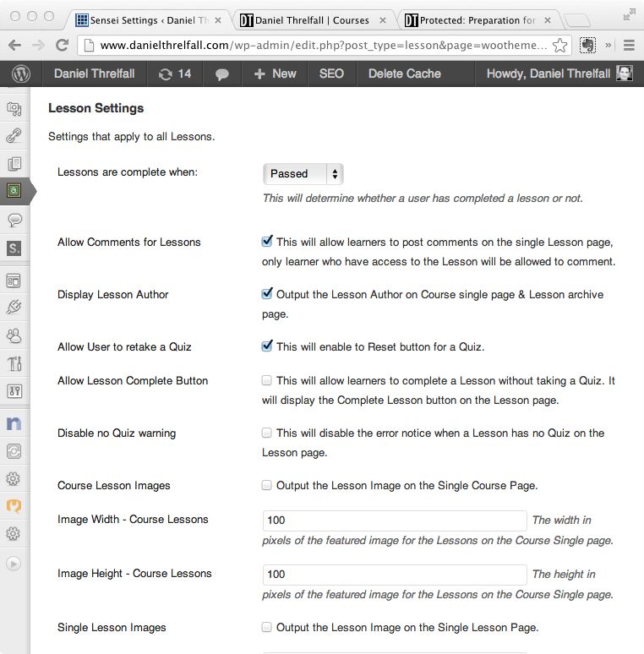This screenshot has width=644, height=654.
Task: Toggle Allow Comments for Lessons checkbox
Action: pos(267,241)
